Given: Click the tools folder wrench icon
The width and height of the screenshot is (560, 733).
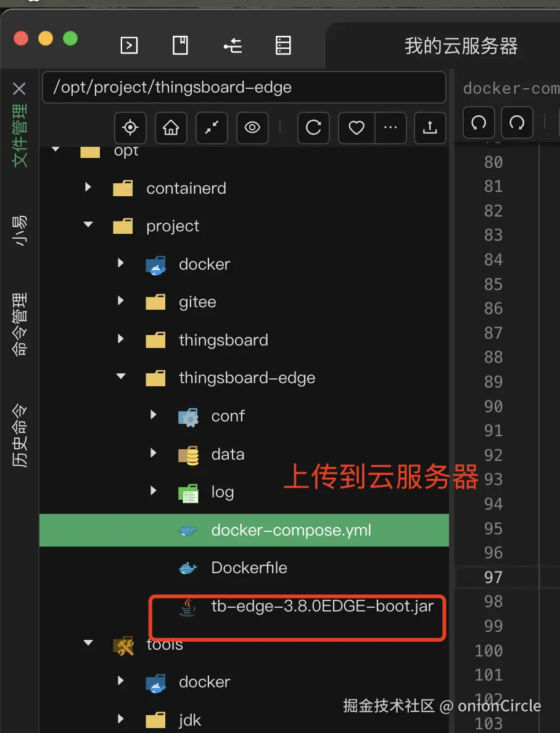Looking at the screenshot, I should pyautogui.click(x=123, y=645).
